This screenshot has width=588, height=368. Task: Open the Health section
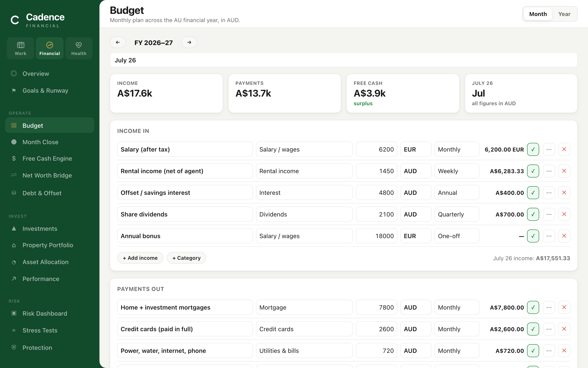coord(79,48)
